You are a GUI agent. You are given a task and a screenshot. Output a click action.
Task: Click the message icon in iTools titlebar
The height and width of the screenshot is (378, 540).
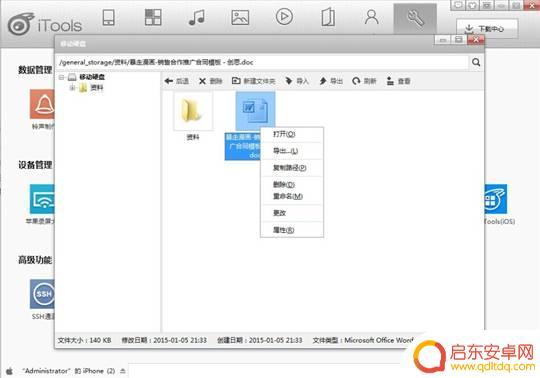point(458,5)
